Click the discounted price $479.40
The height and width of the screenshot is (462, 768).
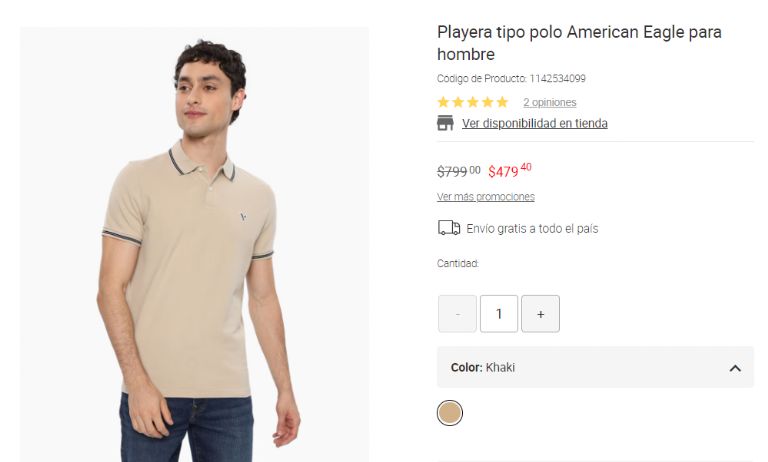[x=509, y=170]
